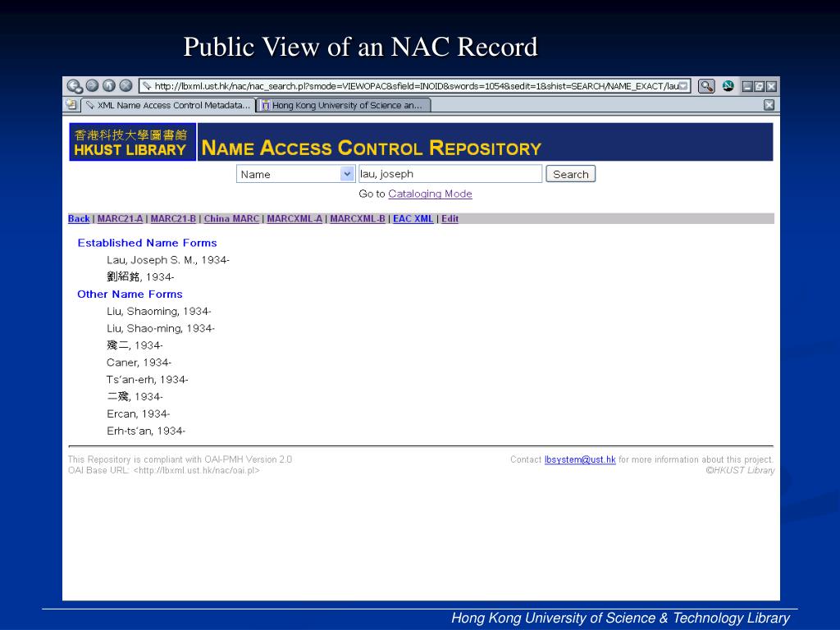Switch to XML Name Access Control Metadata tab
Screen dimensions: 840x630
pyautogui.click(x=167, y=106)
